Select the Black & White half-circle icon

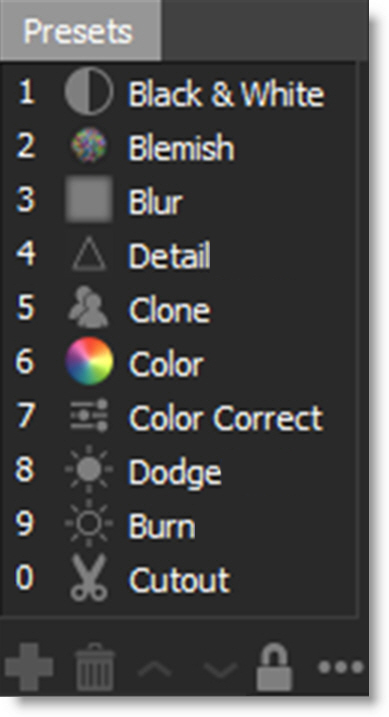click(x=89, y=92)
